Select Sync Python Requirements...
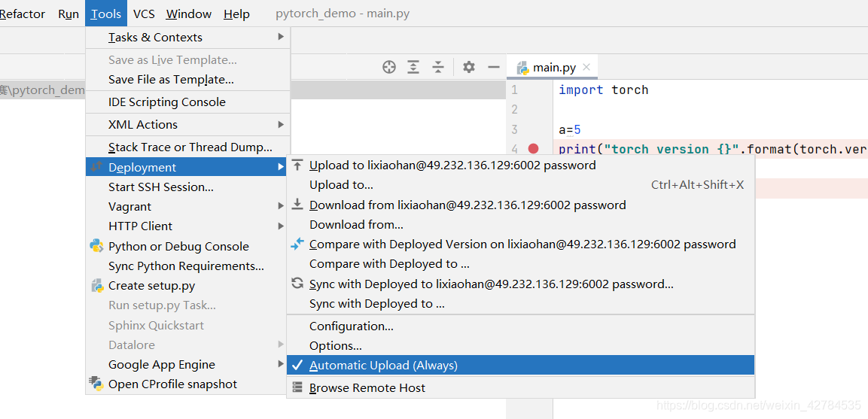 (187, 266)
